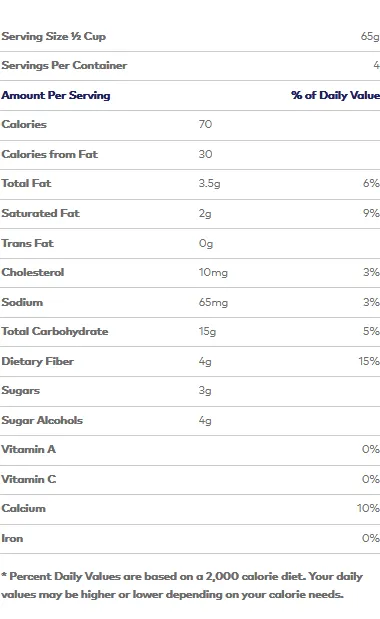This screenshot has height=619, width=380.
Task: Select the Servings Per Container row
Action: pos(190,66)
